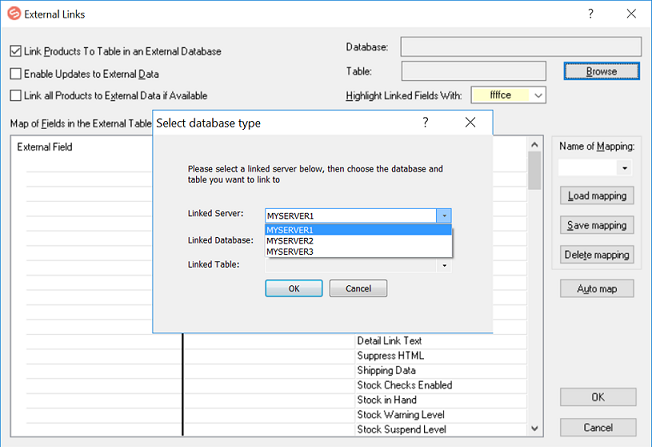Uncheck Link Products To Table in External Database
The height and width of the screenshot is (447, 652).
pos(15,51)
